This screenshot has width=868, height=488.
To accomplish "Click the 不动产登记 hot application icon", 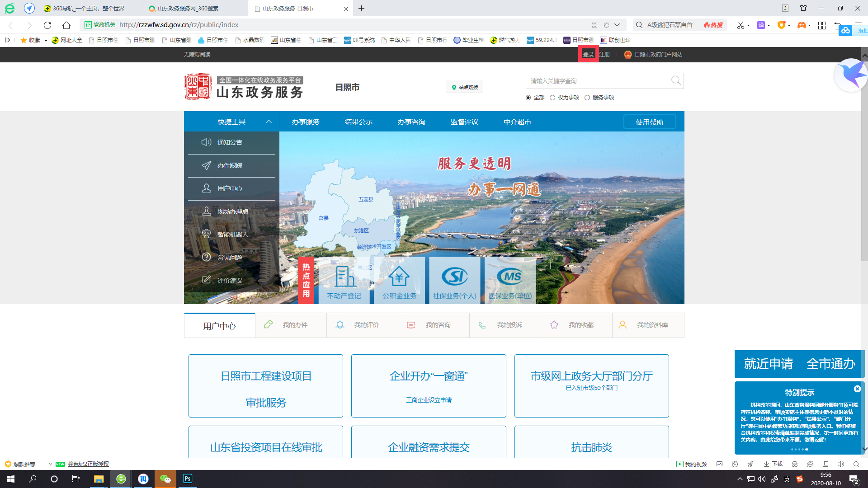I will coord(344,277).
